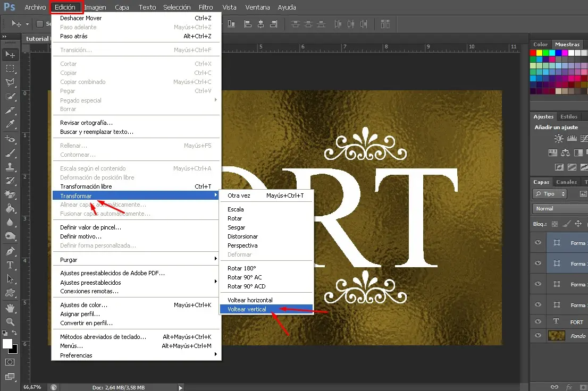588x391 pixels.
Task: Hide the third Forma layer
Action: [537, 284]
